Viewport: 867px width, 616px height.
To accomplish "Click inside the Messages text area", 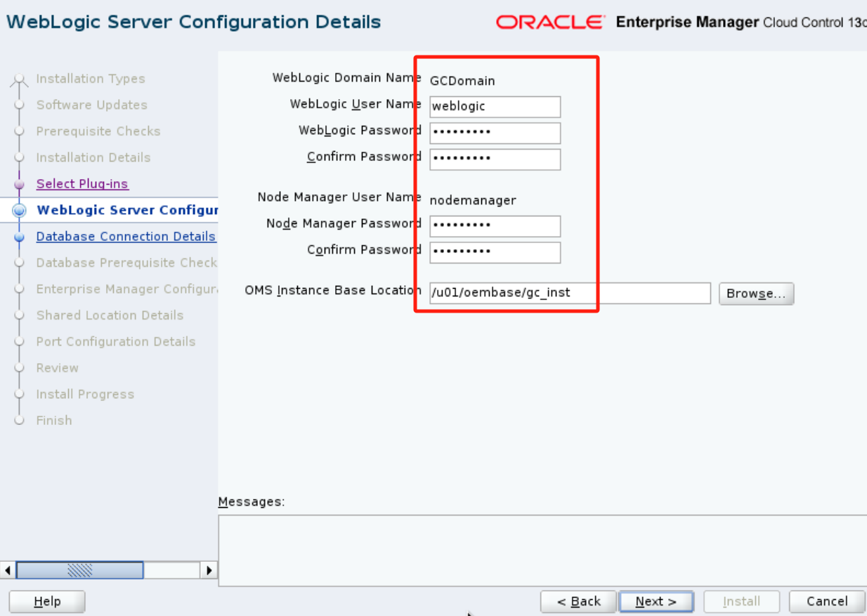I will (x=542, y=551).
